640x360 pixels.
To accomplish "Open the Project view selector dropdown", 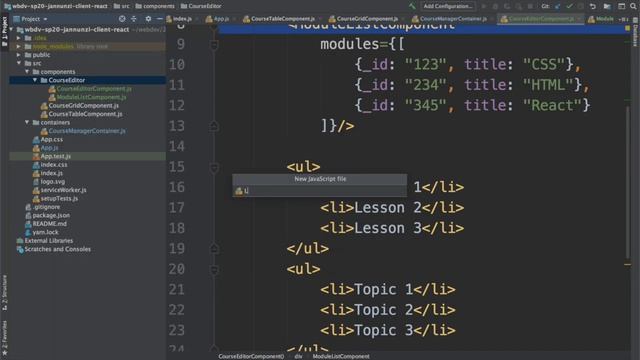I will tap(31, 19).
